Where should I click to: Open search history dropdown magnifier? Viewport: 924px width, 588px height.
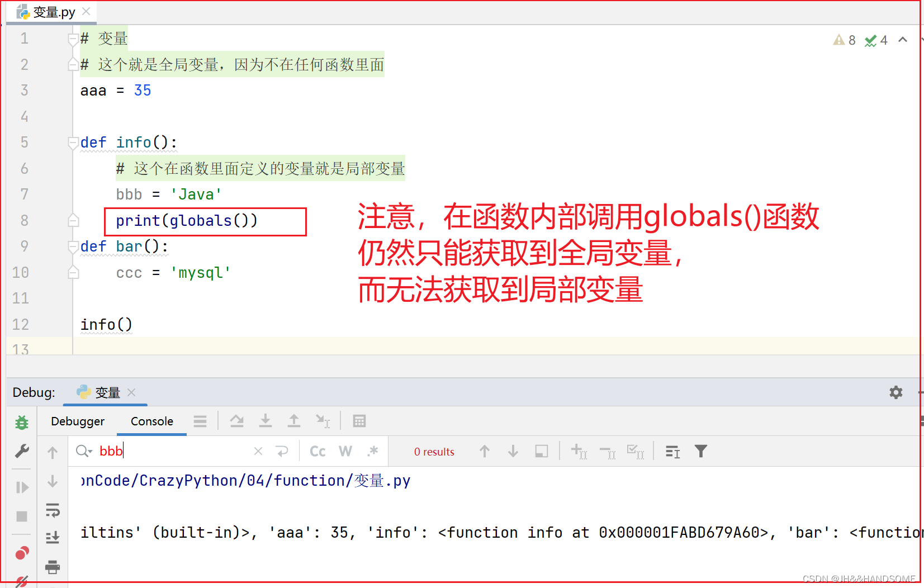tap(84, 451)
